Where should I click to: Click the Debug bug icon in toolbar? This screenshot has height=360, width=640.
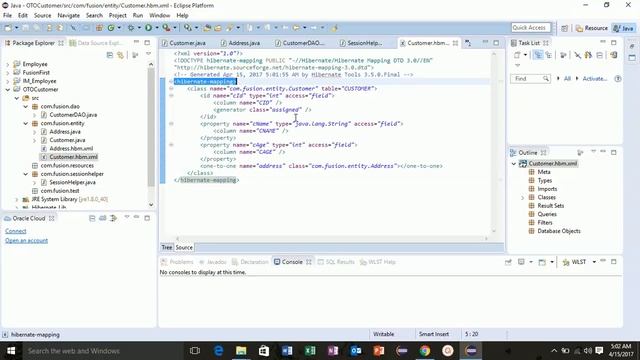131,28
